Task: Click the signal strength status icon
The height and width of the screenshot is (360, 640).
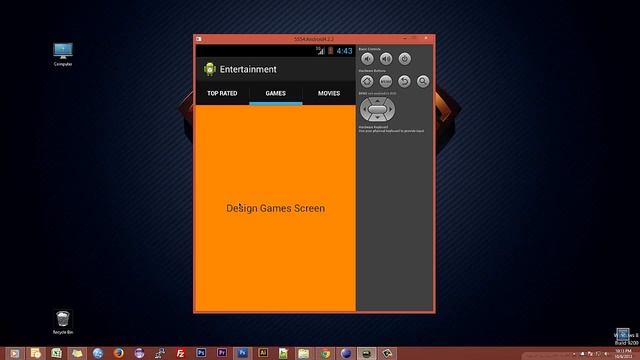Action: 320,51
